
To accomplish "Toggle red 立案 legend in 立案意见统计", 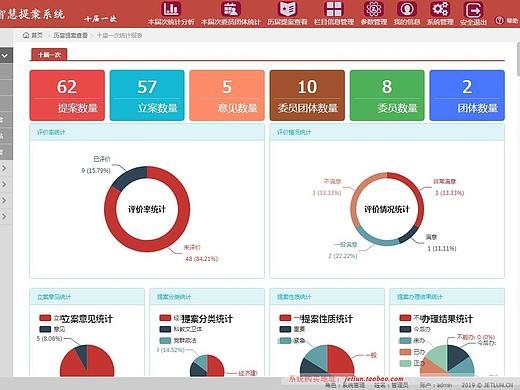I will click(x=45, y=318).
